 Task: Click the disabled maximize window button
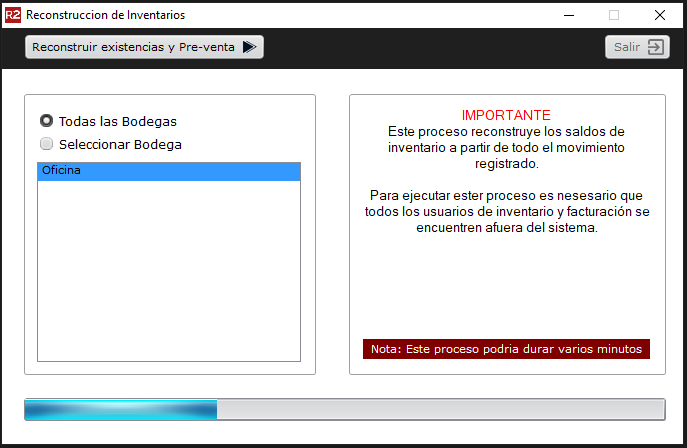pyautogui.click(x=614, y=15)
